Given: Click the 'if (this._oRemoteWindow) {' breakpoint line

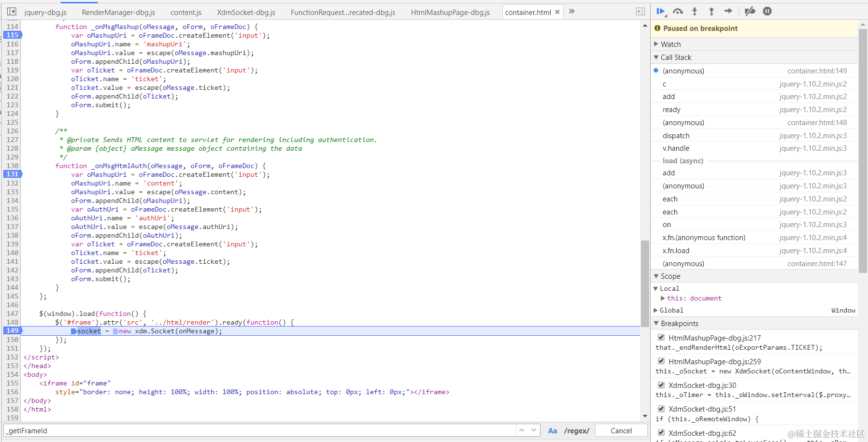Looking at the screenshot, I should pyautogui.click(x=707, y=419).
